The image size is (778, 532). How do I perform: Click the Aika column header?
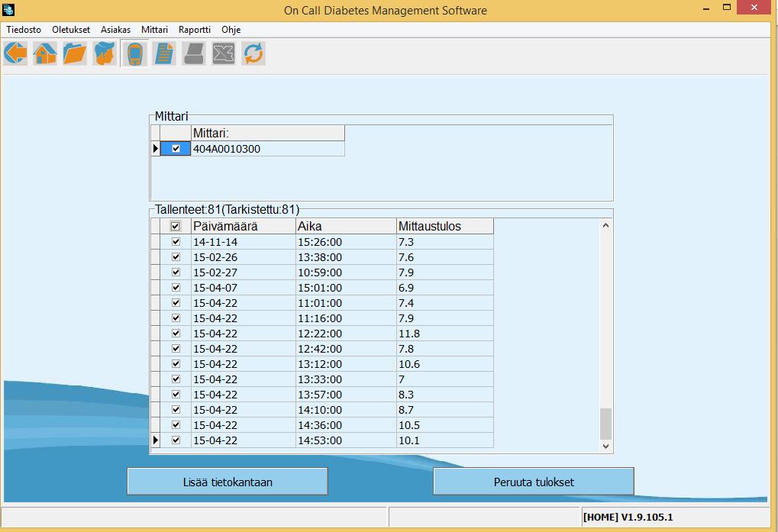(x=346, y=226)
